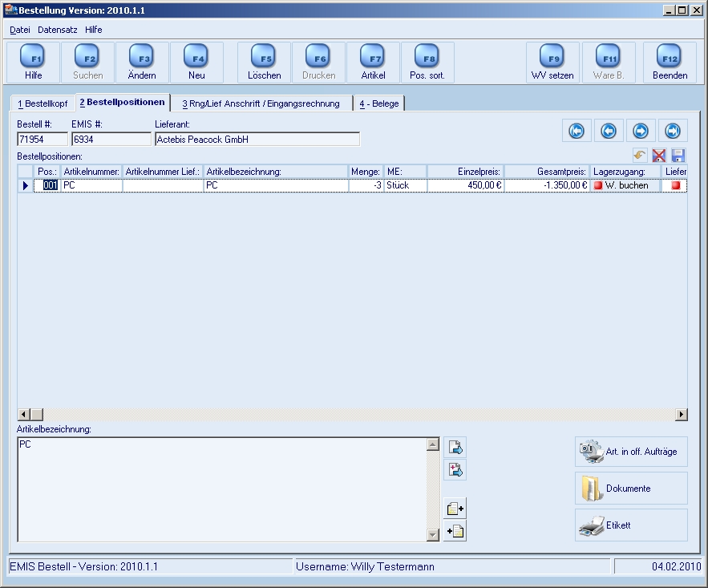The height and width of the screenshot is (588, 708).
Task: Click the Bestell # field 71954
Action: tap(42, 139)
